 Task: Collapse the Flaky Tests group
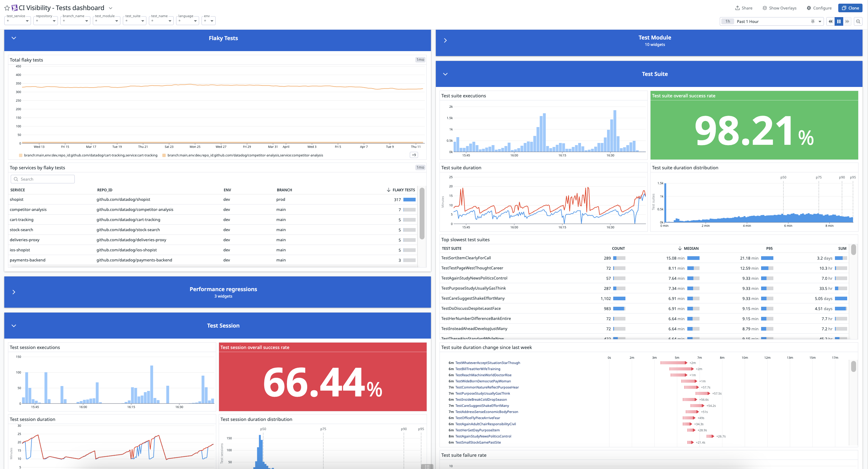[14, 38]
